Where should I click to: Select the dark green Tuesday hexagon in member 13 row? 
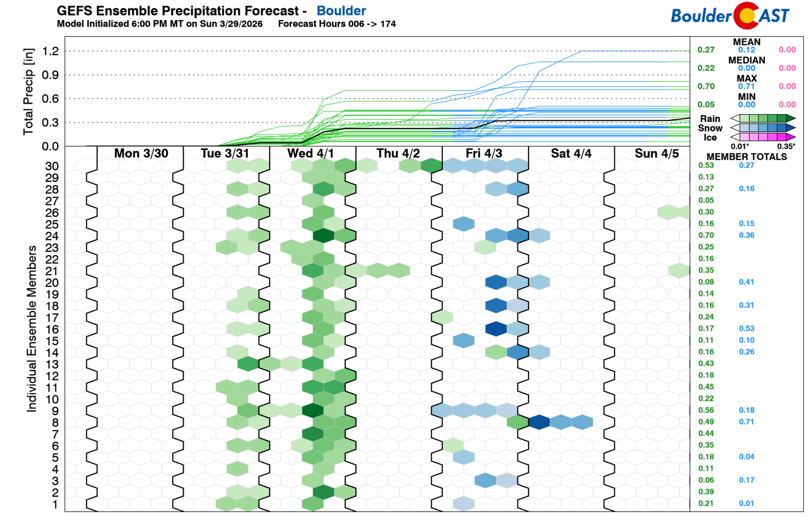click(248, 364)
